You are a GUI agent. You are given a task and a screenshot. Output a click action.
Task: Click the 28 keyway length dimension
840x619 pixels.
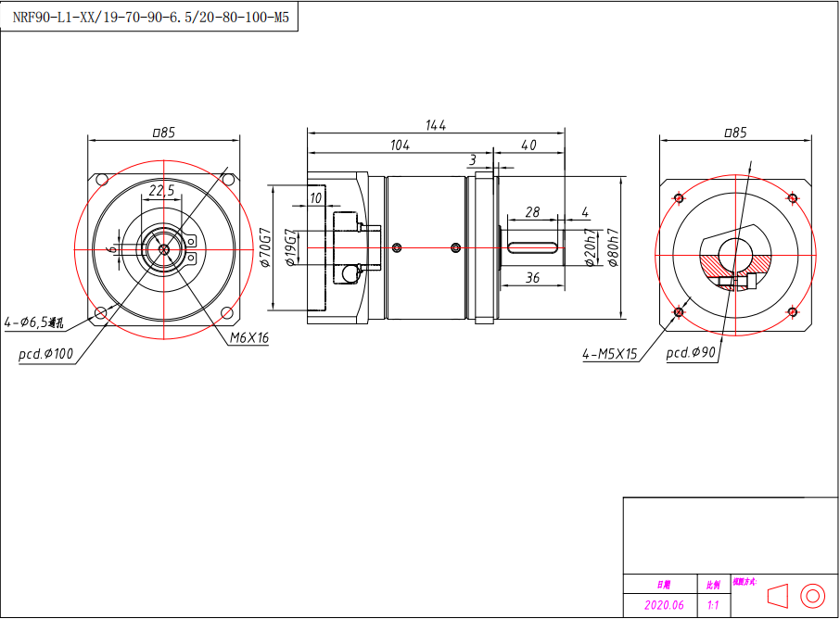532,212
